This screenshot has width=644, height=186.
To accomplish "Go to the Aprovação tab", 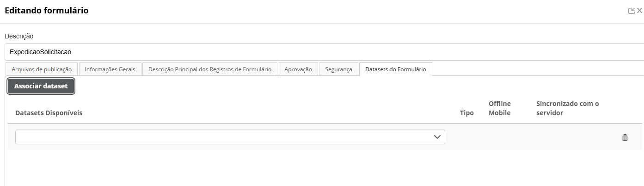I will click(298, 69).
